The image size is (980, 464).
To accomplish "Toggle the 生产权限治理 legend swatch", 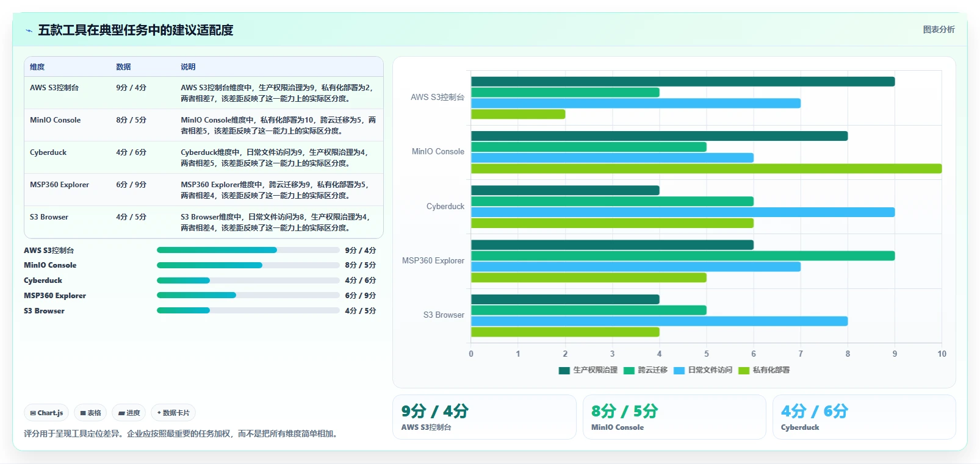I will [x=564, y=370].
